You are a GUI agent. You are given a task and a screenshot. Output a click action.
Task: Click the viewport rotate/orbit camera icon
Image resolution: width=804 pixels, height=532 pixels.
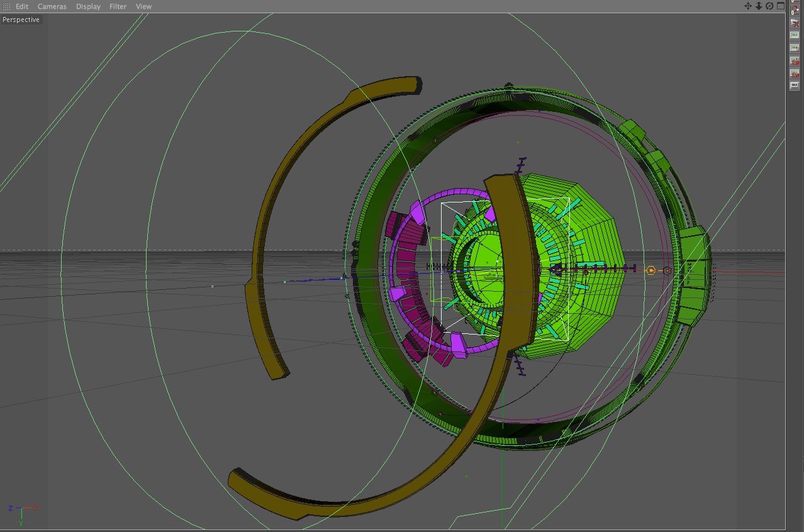click(x=769, y=6)
